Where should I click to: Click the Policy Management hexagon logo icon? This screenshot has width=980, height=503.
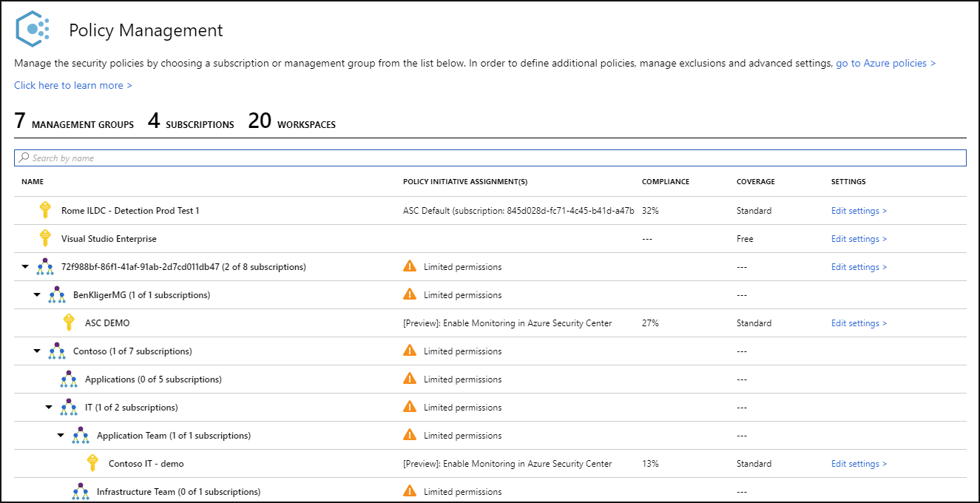[x=33, y=30]
